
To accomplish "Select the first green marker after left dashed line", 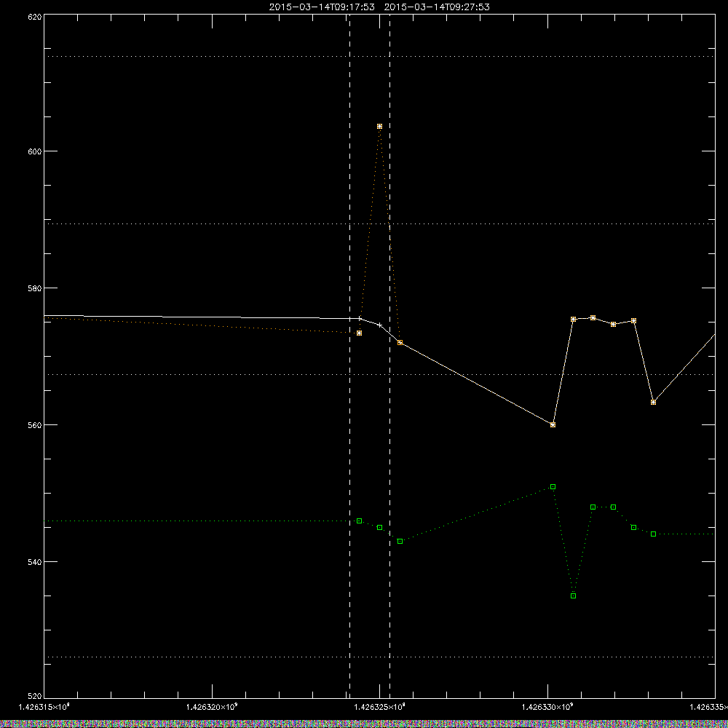I will 360,521.
